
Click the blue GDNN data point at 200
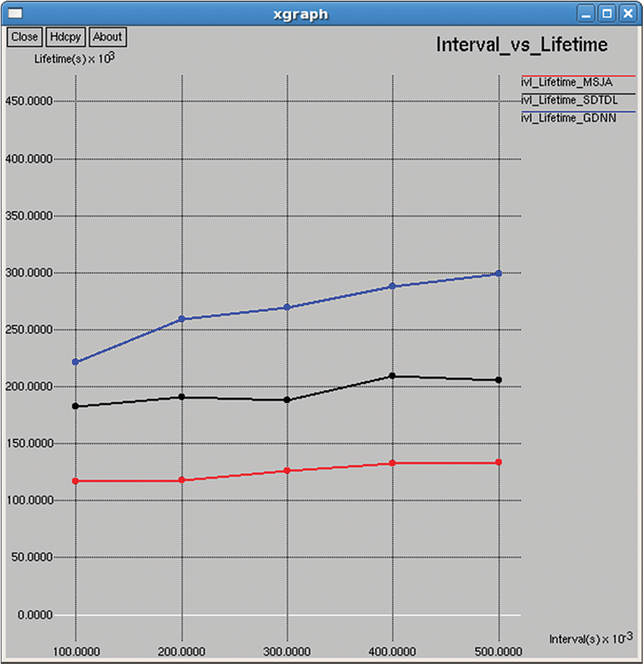coord(182,319)
